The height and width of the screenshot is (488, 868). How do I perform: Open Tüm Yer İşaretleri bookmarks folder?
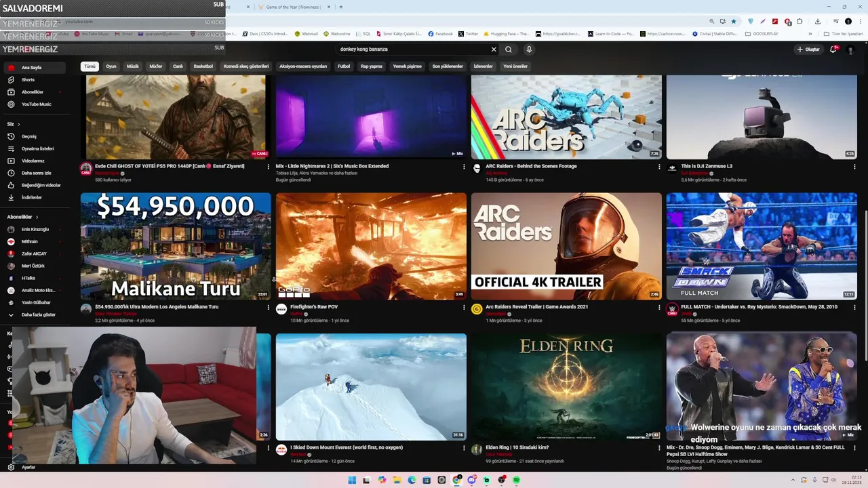(844, 34)
